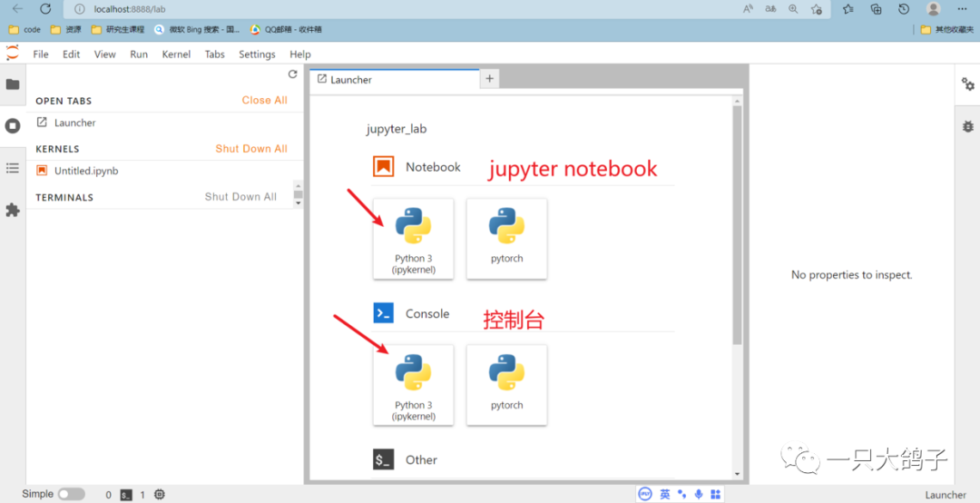Open the Run menu
The image size is (980, 503).
[x=139, y=54]
